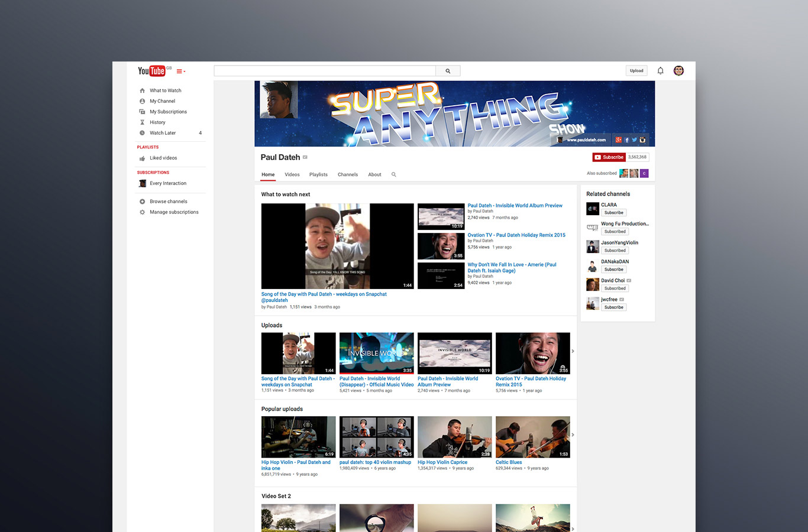The width and height of the screenshot is (808, 532).
Task: Open Twitter link on banner
Action: pos(634,140)
